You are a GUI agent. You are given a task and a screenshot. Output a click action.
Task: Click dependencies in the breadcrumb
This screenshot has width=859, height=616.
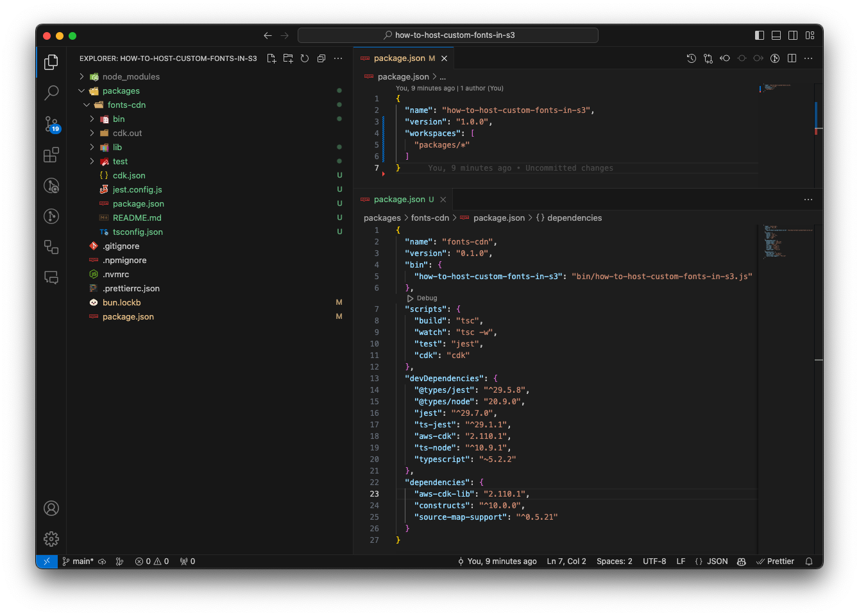(574, 218)
